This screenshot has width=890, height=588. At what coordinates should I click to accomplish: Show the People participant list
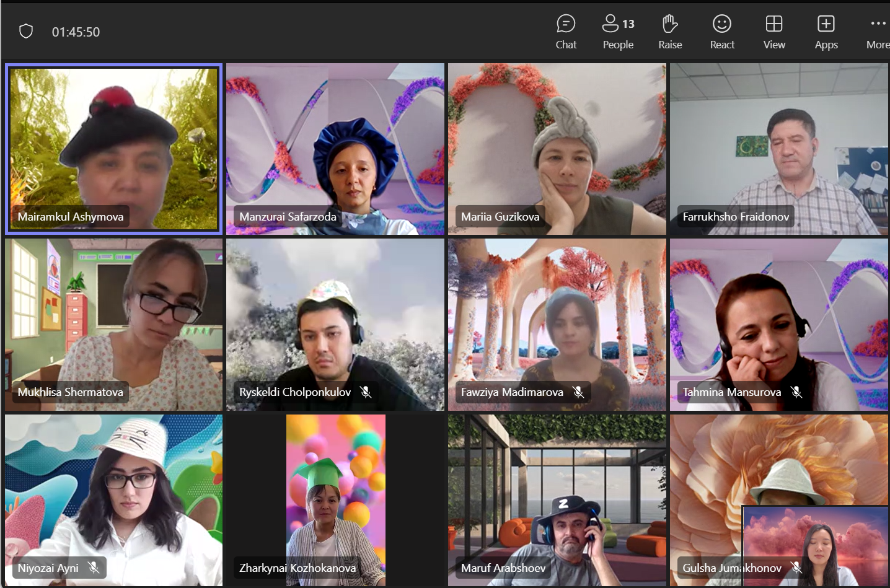pos(618,32)
